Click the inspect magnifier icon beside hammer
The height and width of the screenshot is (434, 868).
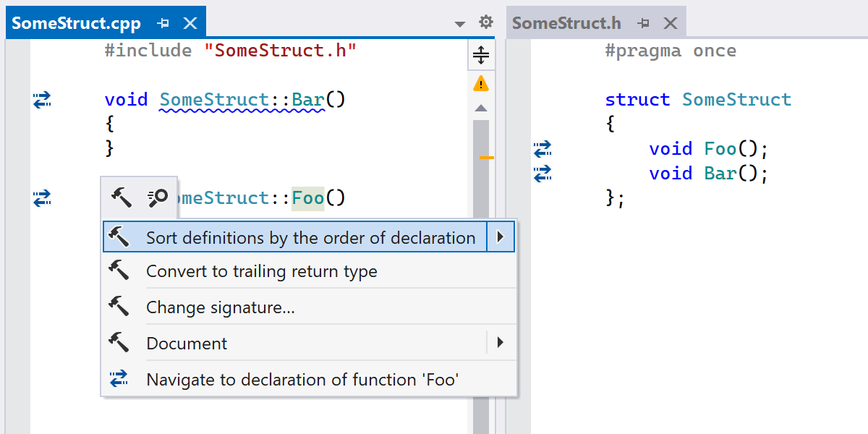click(157, 197)
